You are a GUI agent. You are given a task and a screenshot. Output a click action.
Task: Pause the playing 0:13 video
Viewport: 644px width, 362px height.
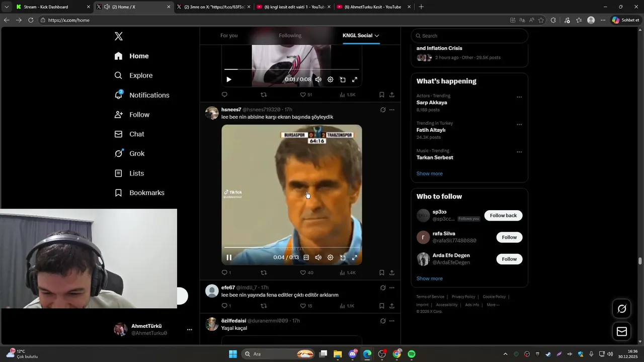coord(229,257)
